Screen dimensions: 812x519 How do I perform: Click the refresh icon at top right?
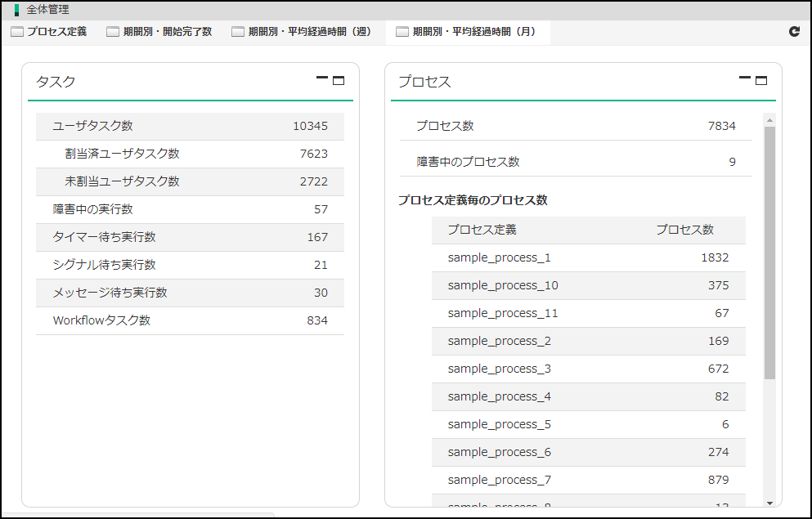point(794,32)
